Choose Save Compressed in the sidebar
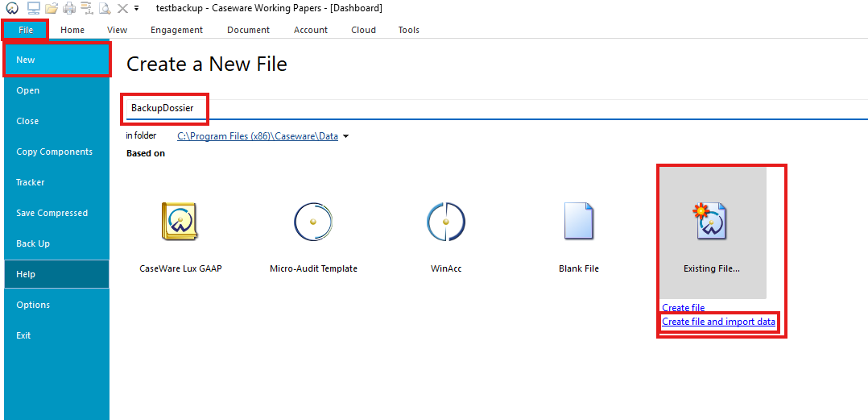The height and width of the screenshot is (420, 868). point(56,213)
